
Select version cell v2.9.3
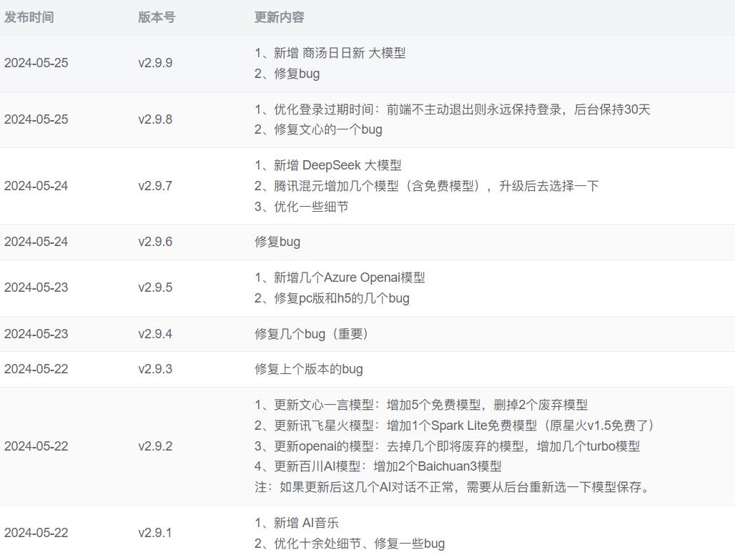tap(155, 368)
